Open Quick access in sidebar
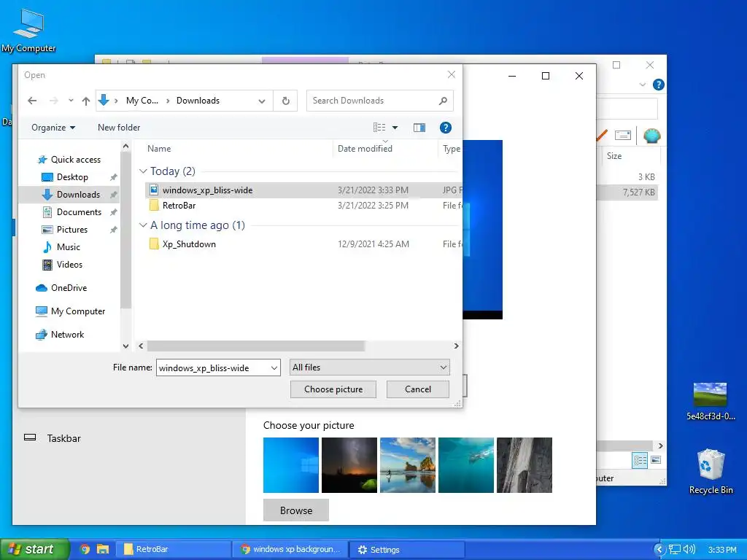This screenshot has width=747, height=560. click(x=69, y=160)
